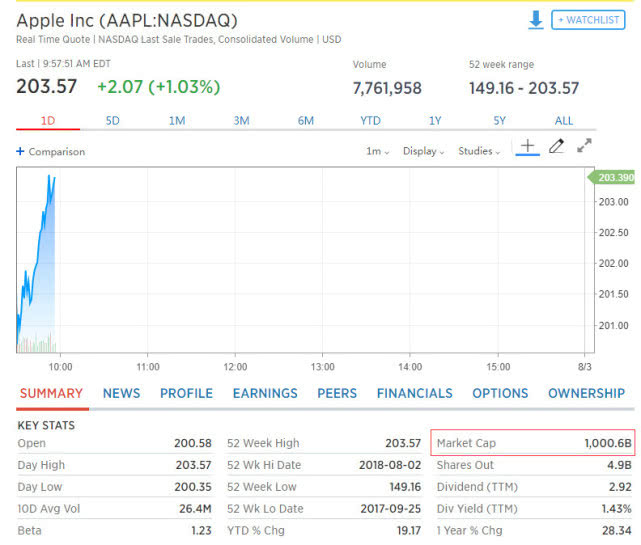Viewport: 641px width, 545px height.
Task: Open the Display dropdown
Action: (x=423, y=151)
